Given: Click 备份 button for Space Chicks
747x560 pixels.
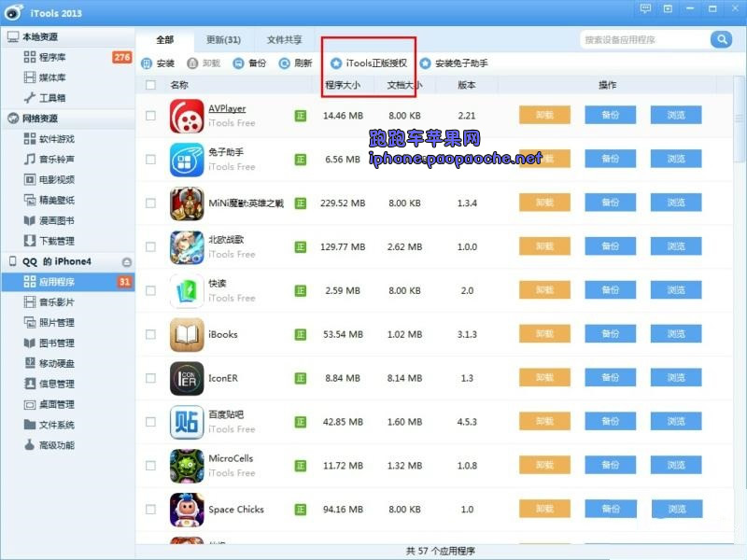Looking at the screenshot, I should point(611,509).
